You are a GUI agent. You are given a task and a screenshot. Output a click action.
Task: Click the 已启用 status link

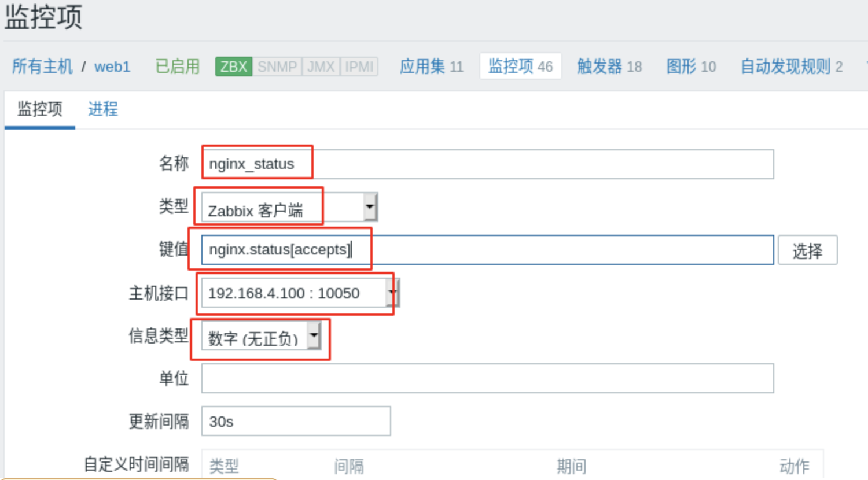(x=178, y=67)
